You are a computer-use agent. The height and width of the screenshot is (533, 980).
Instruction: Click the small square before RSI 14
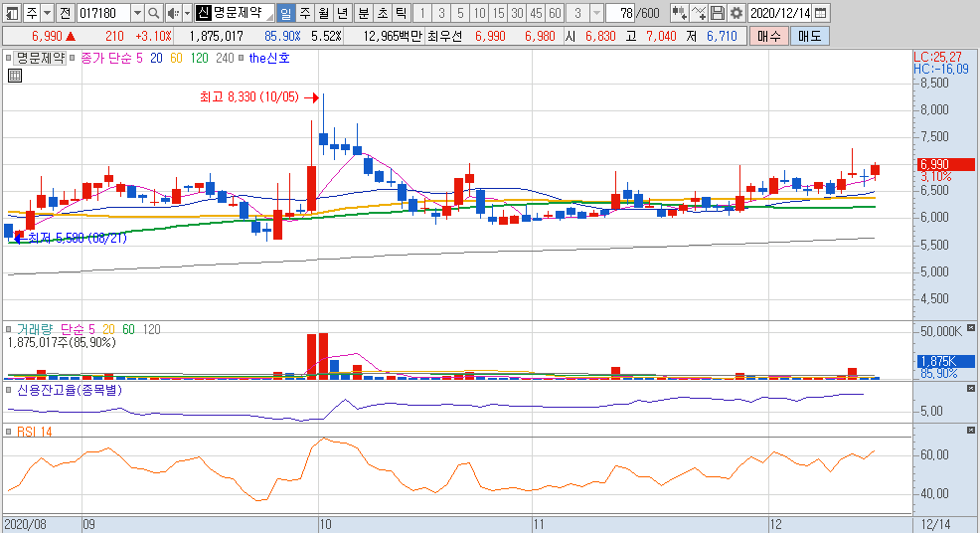click(x=8, y=432)
